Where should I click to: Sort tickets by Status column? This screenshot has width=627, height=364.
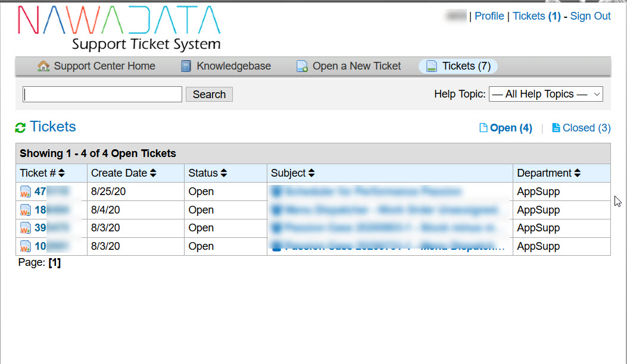[207, 173]
